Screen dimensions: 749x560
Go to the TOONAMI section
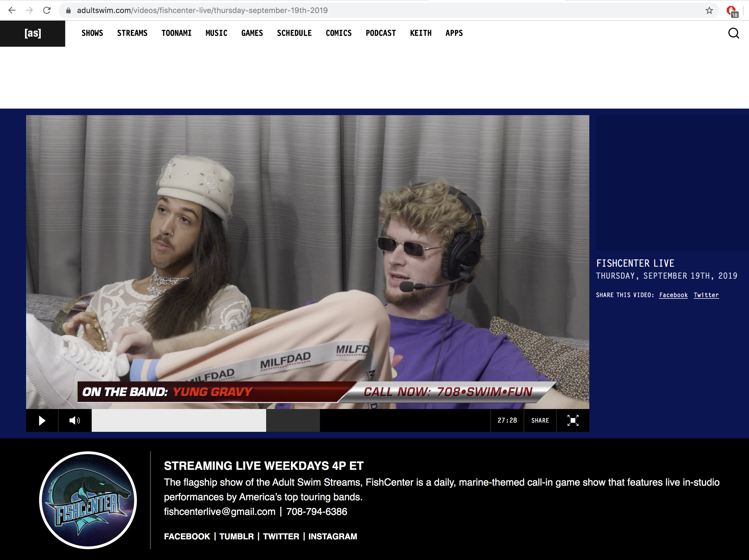[176, 33]
